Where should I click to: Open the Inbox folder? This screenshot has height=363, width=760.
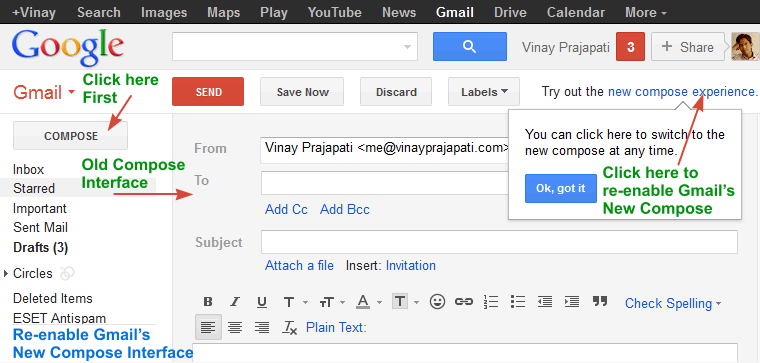[29, 170]
